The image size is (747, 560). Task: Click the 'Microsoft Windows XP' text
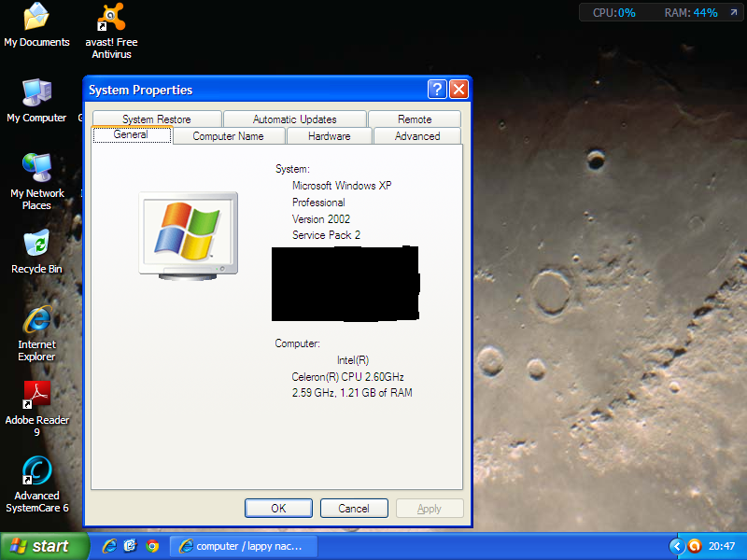point(342,186)
